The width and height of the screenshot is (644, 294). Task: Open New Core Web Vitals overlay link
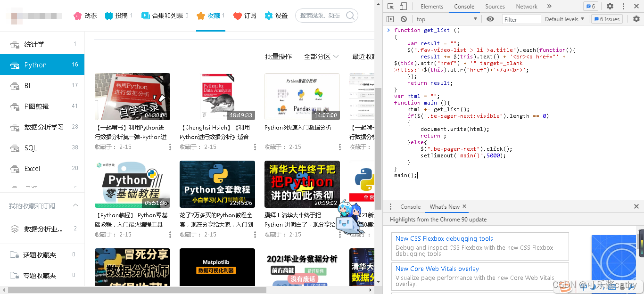(437, 269)
